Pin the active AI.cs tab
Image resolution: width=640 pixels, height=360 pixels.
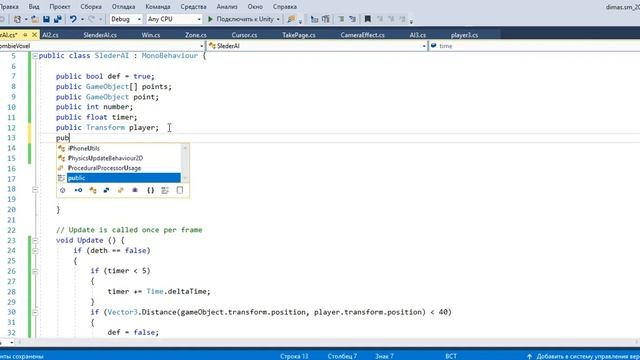tap(25, 35)
